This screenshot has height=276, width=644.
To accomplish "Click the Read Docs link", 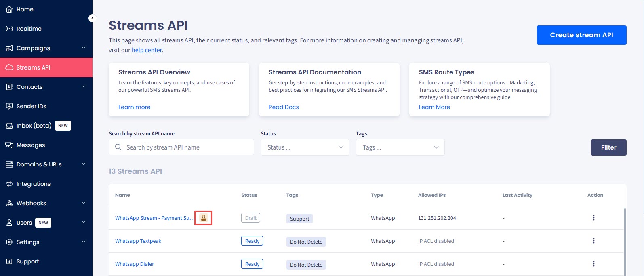I will pos(284,107).
